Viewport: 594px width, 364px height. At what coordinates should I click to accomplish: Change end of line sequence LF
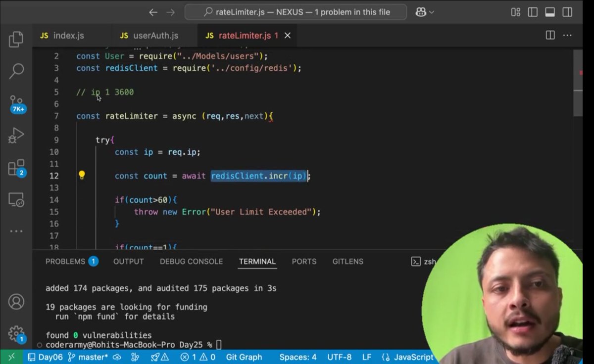pyautogui.click(x=367, y=357)
